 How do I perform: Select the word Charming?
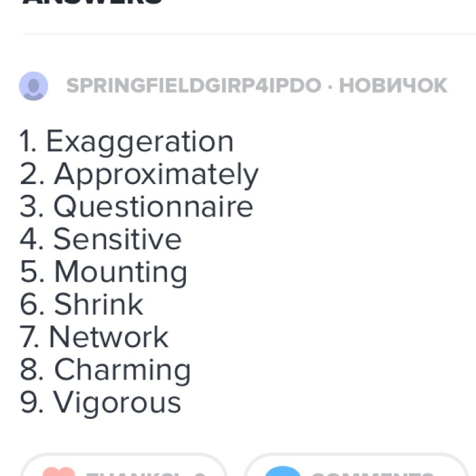[122, 371]
